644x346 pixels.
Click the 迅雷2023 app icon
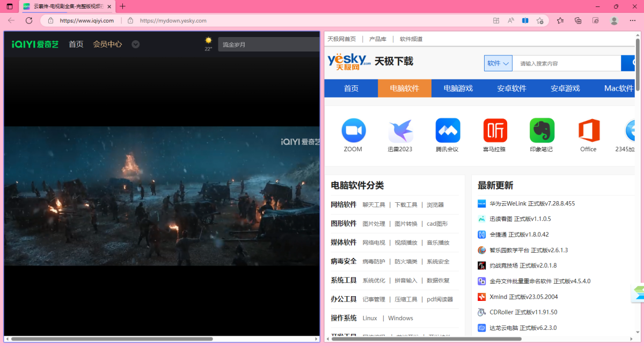[x=400, y=130]
